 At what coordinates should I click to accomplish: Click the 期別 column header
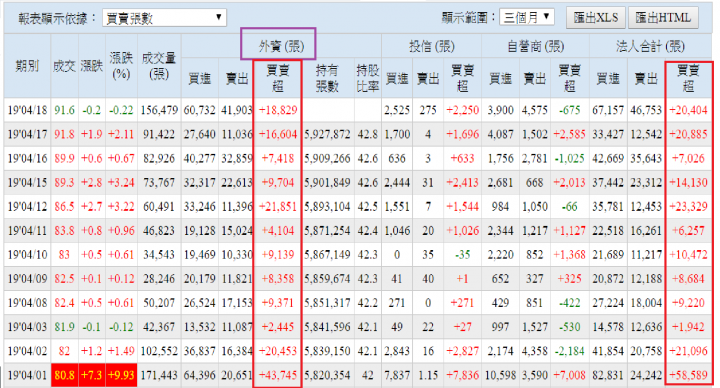coord(27,66)
